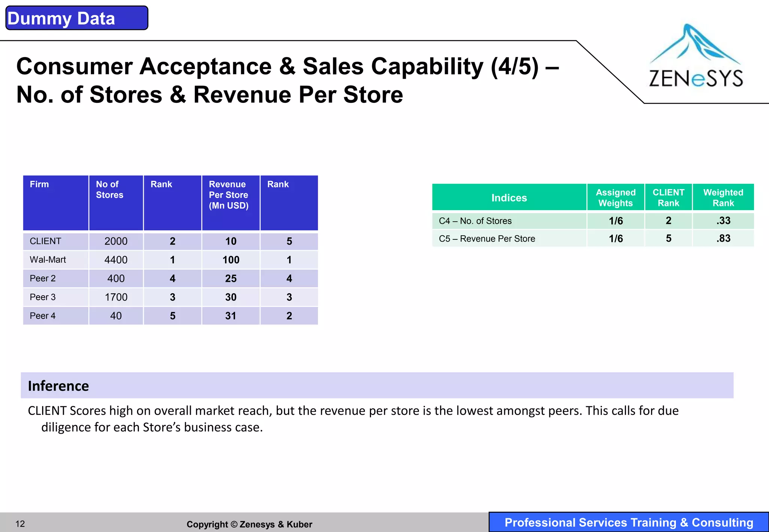Click the ZENeSYS mountain logo
The width and height of the screenshot is (769, 532).
tap(695, 56)
